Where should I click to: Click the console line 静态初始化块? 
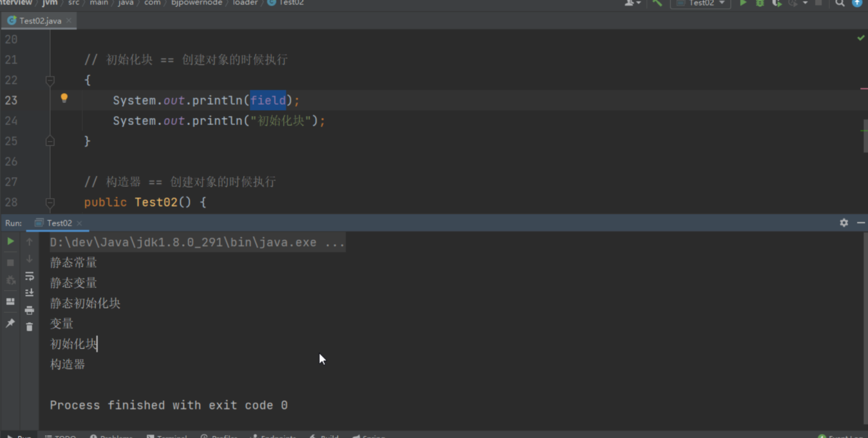tap(85, 304)
